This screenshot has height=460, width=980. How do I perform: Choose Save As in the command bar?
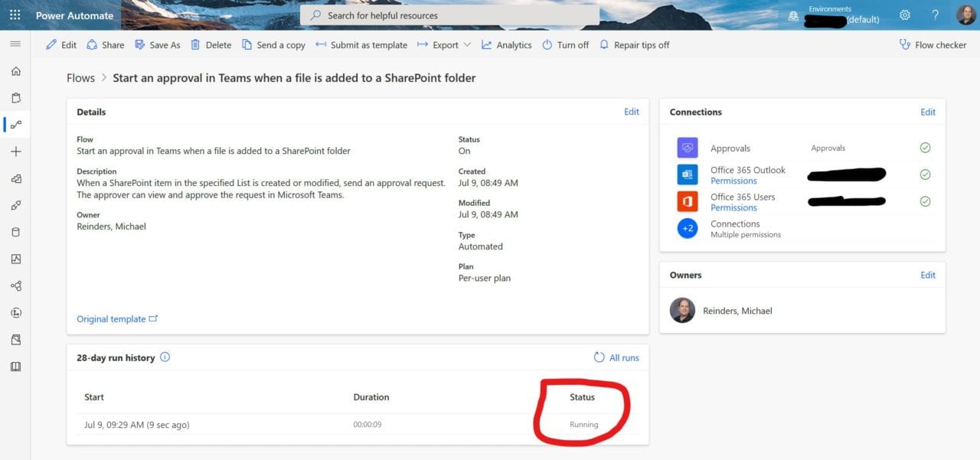pyautogui.click(x=157, y=45)
